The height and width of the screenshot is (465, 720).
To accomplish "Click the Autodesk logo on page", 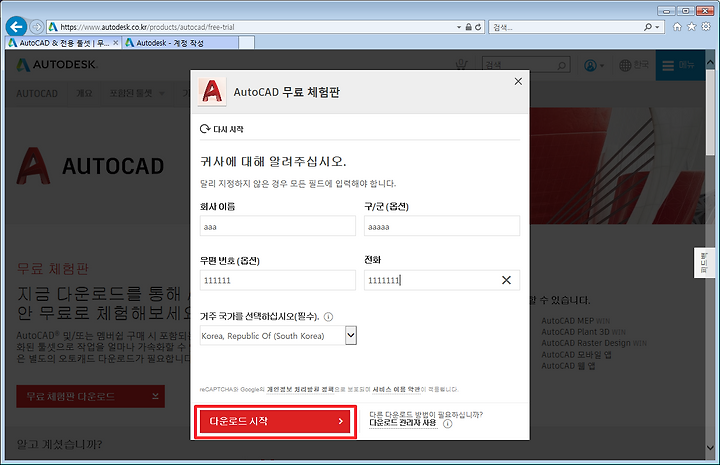I will tap(57, 65).
